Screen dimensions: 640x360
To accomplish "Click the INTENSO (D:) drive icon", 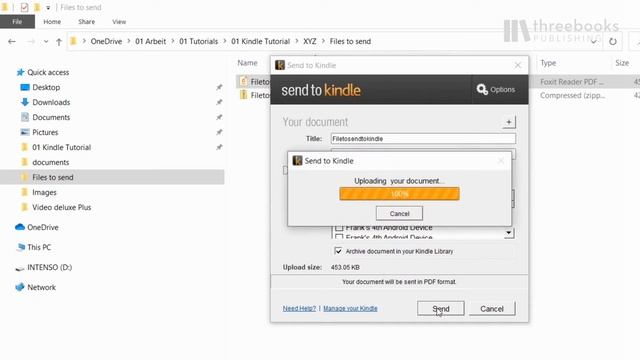I will 20,268.
